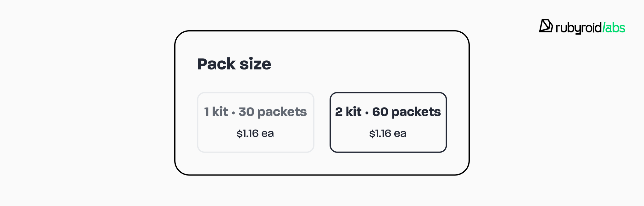The width and height of the screenshot is (644, 206).
Task: Click the bullet dot in the 1 kit option
Action: click(x=233, y=113)
